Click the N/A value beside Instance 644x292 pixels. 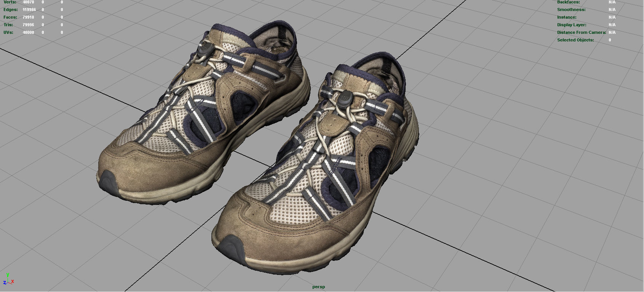tap(612, 17)
